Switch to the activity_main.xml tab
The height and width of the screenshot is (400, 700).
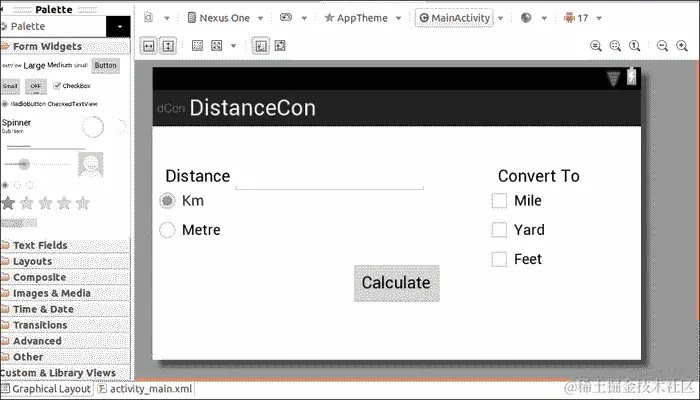pyautogui.click(x=146, y=389)
